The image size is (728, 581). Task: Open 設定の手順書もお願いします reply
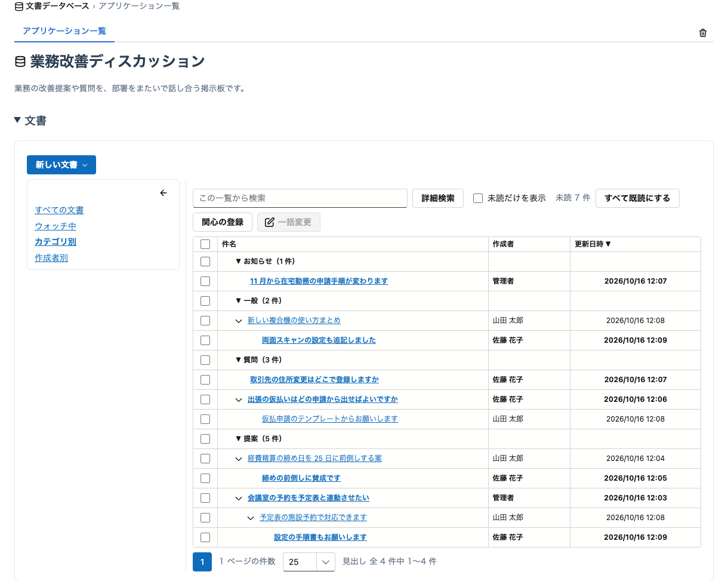(320, 537)
